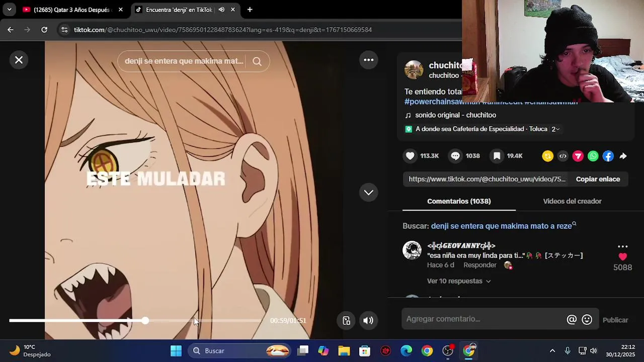Open Task View from the taskbar
644x362 pixels.
coord(303,351)
